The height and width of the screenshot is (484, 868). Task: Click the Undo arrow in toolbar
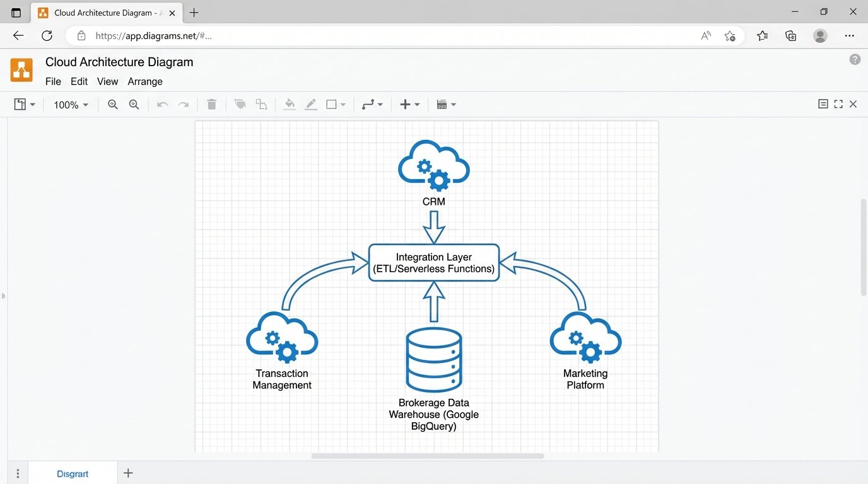163,105
